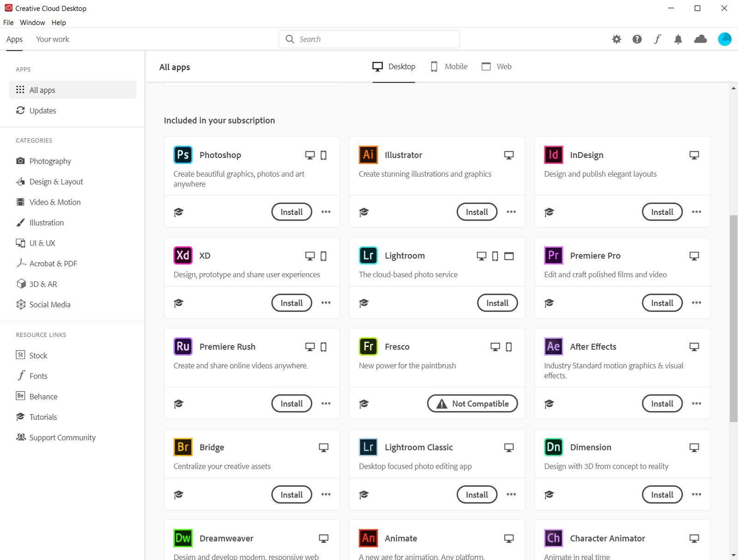Click the vertical scrollbar thumb

(x=733, y=318)
